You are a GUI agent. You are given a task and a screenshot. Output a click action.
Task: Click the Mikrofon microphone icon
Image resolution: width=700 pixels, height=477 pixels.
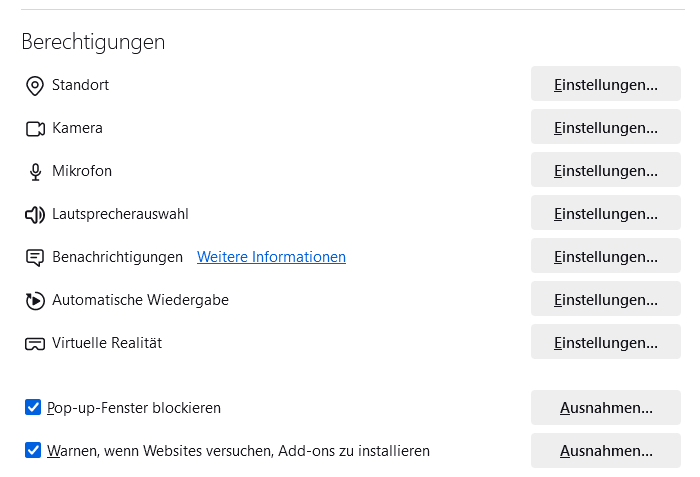pyautogui.click(x=35, y=172)
